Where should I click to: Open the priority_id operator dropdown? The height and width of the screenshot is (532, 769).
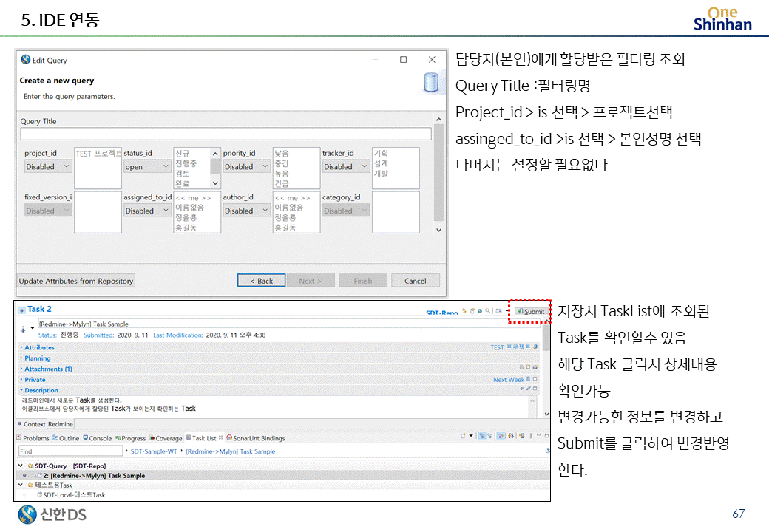point(247,166)
